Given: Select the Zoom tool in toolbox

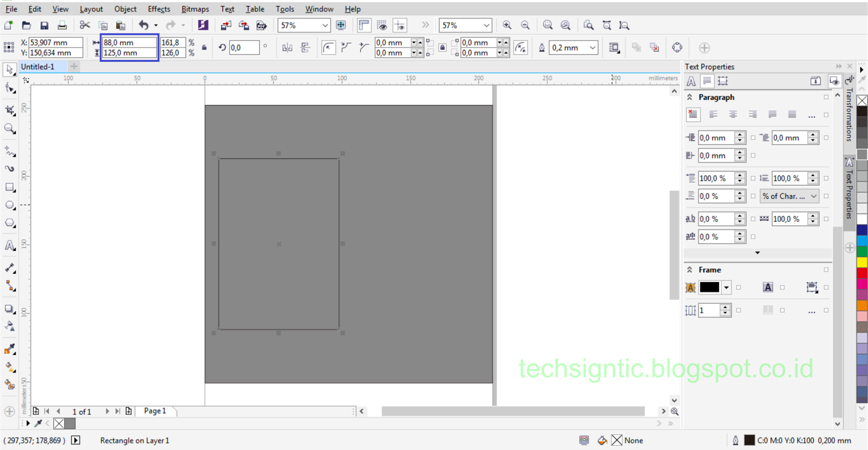Looking at the screenshot, I should (x=10, y=128).
